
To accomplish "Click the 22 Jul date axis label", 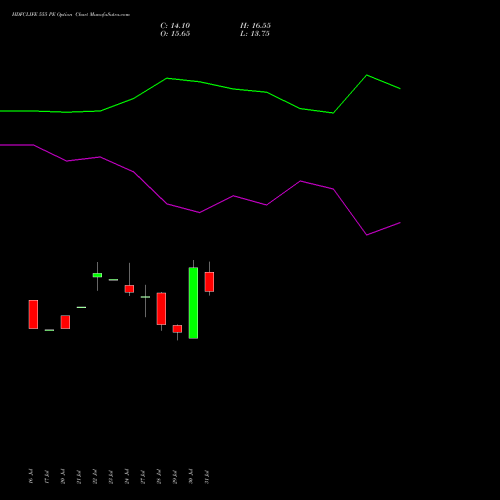I will pos(95,476).
